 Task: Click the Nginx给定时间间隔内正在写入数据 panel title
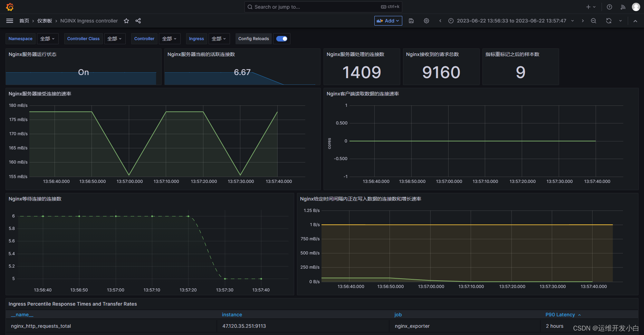361,199
